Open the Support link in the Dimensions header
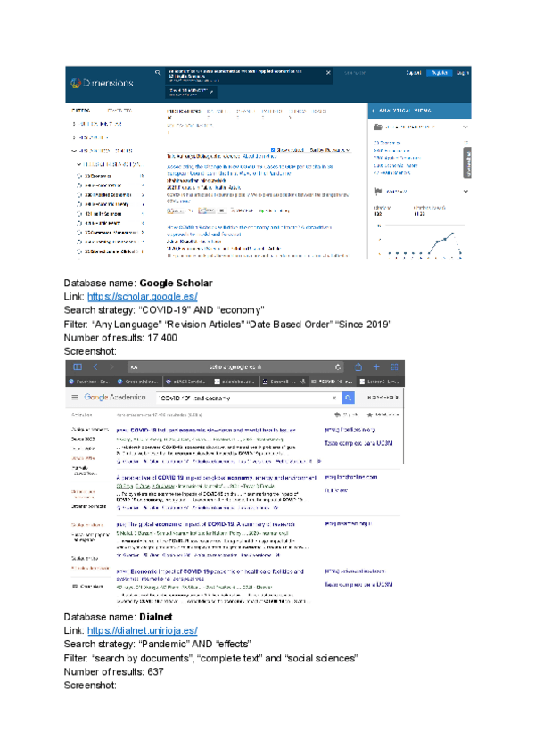The height and width of the screenshot is (756, 535). coord(414,73)
